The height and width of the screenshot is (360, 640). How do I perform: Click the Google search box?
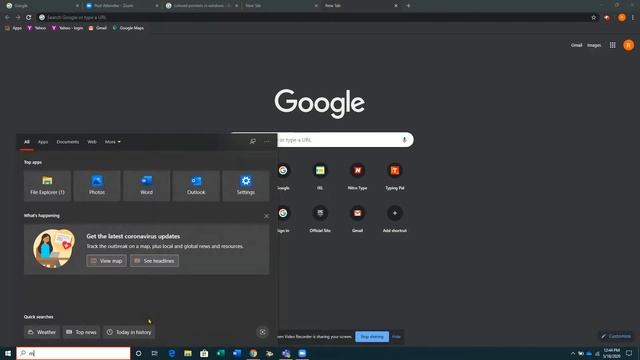(x=322, y=140)
